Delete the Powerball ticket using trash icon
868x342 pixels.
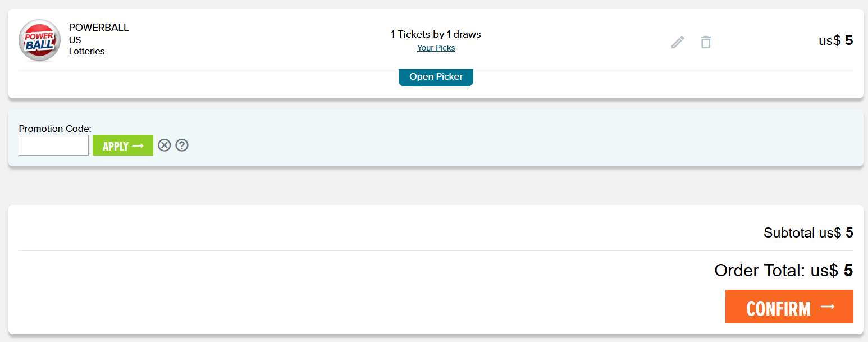pyautogui.click(x=706, y=42)
